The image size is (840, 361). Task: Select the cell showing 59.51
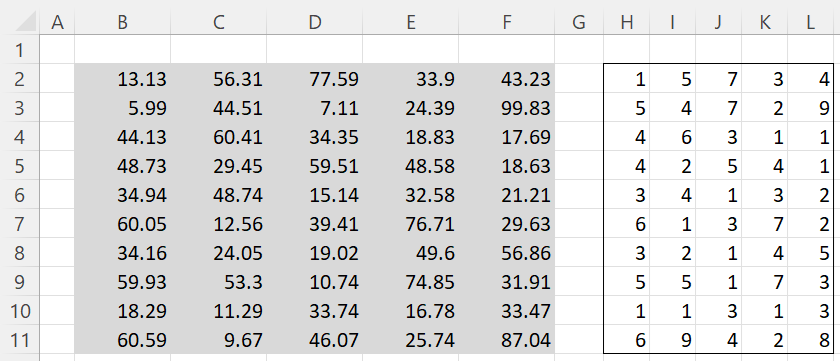point(314,166)
